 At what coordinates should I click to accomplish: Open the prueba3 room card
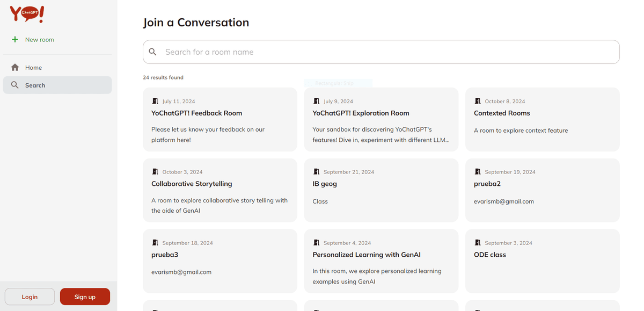pyautogui.click(x=219, y=261)
